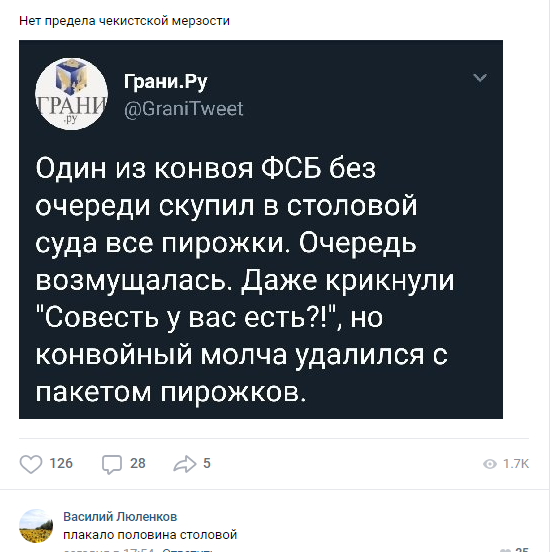Click the eye views icon
The height and width of the screenshot is (552, 550).
click(490, 464)
